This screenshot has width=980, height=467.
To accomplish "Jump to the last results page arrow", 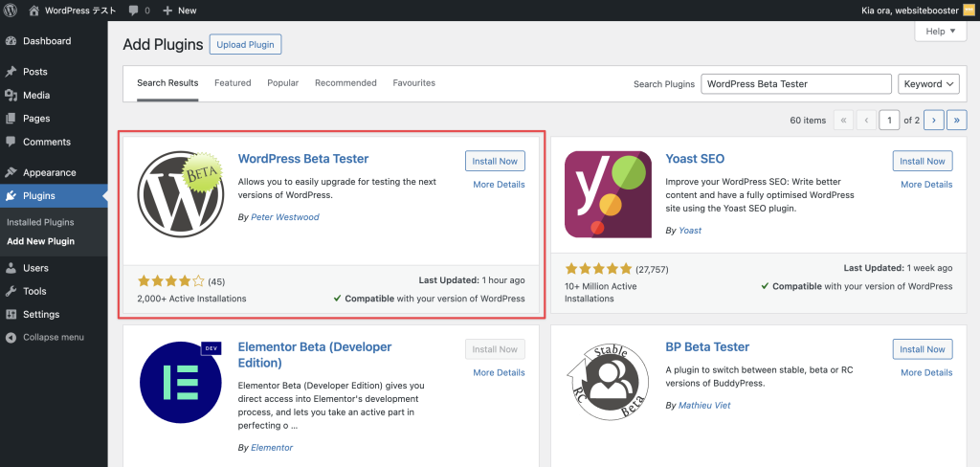I will click(x=957, y=120).
